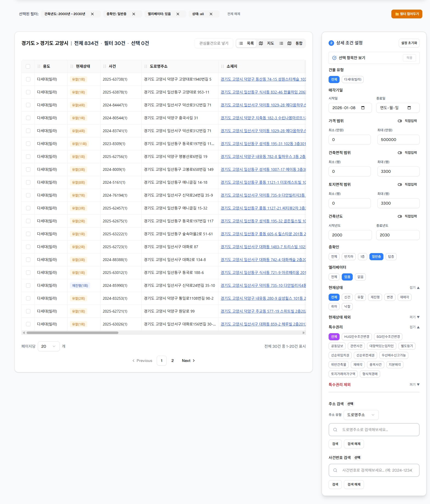Check the select-all checkbox in table header
Viewport: 430px width, 504px height.
pyautogui.click(x=28, y=66)
